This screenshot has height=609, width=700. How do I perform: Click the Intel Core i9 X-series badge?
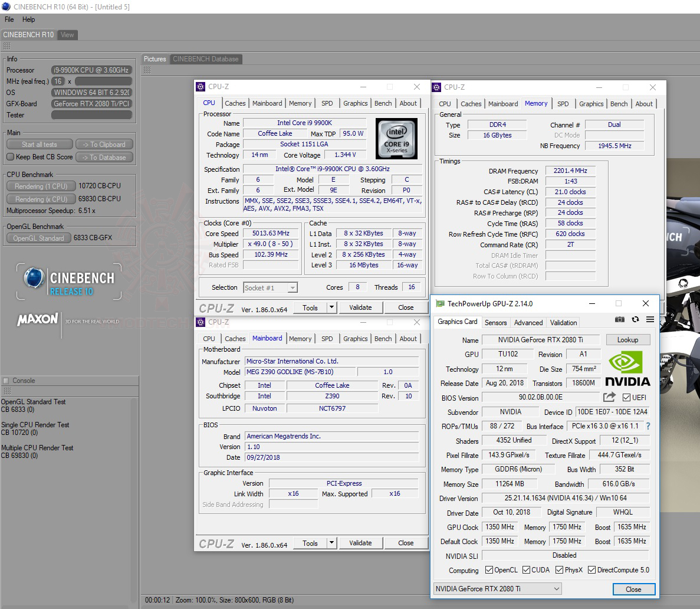[x=396, y=139]
